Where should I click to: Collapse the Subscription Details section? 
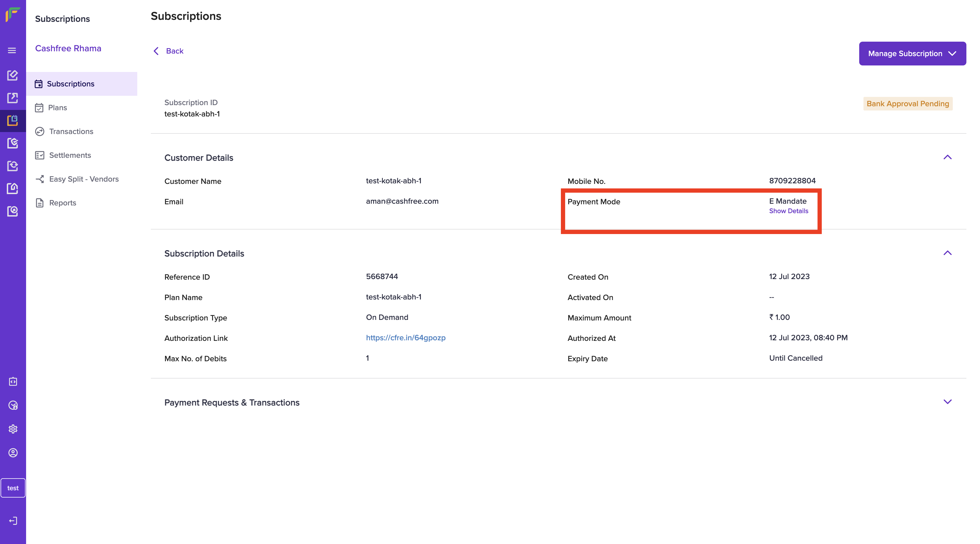[x=947, y=253]
